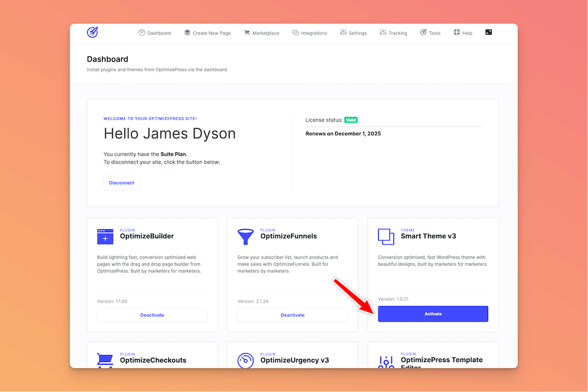Click the Dashboard page heading

(x=107, y=59)
